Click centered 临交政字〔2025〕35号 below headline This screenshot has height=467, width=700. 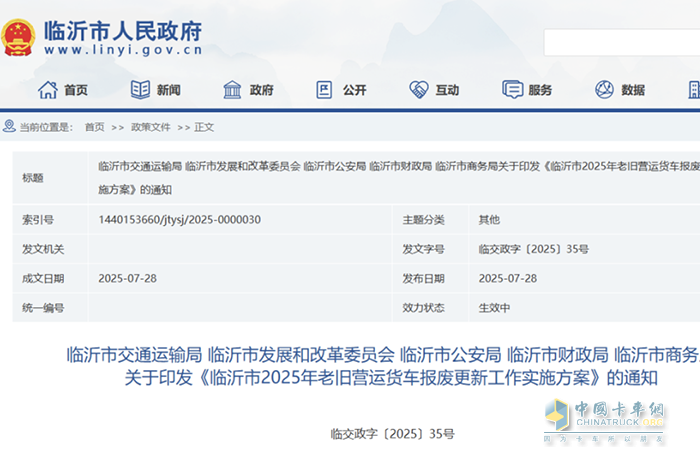pos(392,434)
